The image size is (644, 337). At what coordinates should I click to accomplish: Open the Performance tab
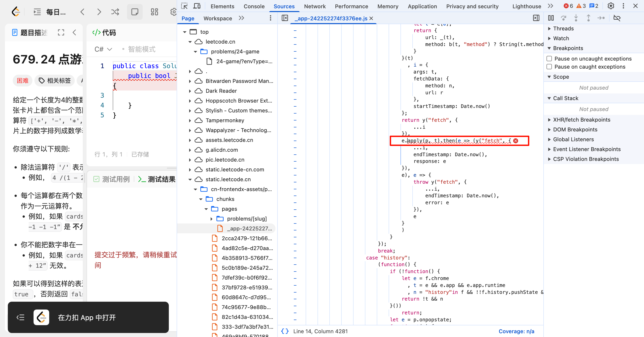point(352,6)
